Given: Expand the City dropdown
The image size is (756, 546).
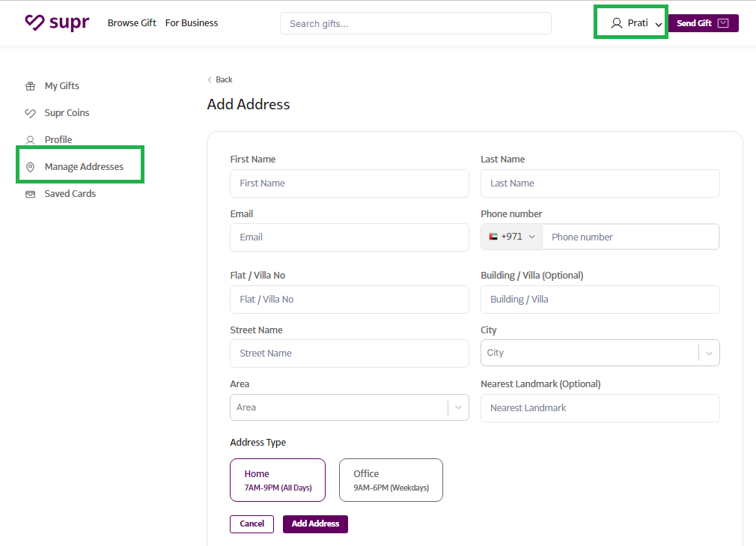Looking at the screenshot, I should (709, 353).
